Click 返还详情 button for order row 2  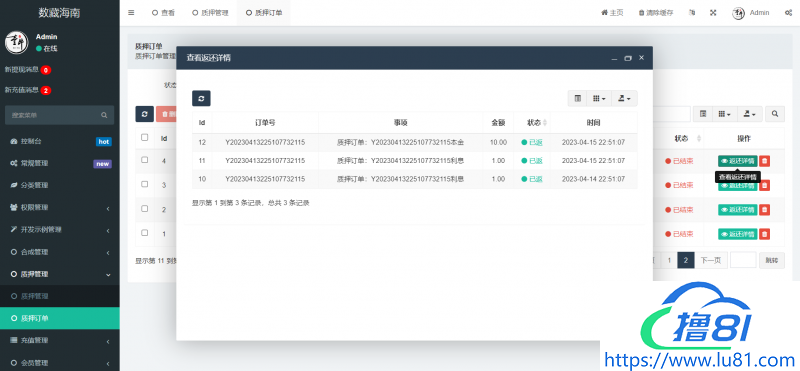pyautogui.click(x=738, y=210)
